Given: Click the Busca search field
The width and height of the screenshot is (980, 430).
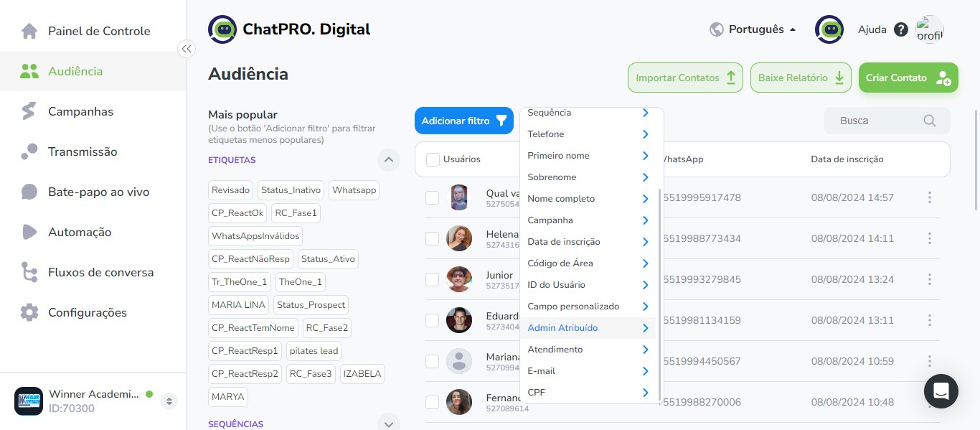Looking at the screenshot, I should [x=887, y=121].
